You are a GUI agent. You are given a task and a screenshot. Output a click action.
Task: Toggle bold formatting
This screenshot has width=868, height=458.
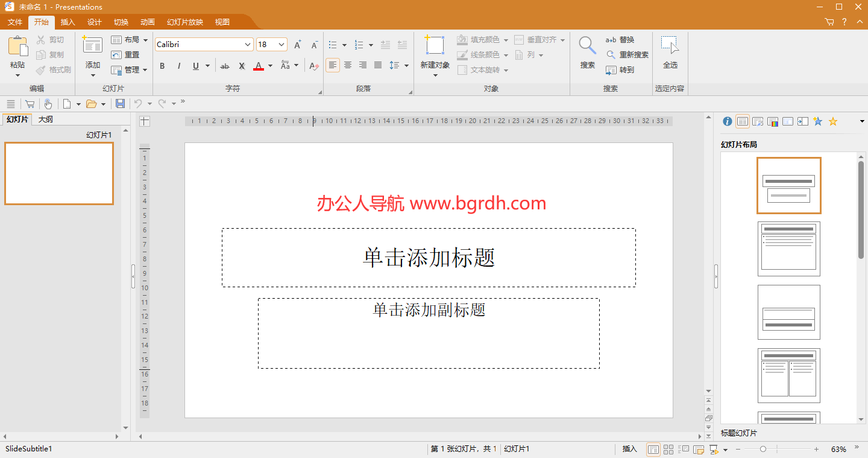162,66
